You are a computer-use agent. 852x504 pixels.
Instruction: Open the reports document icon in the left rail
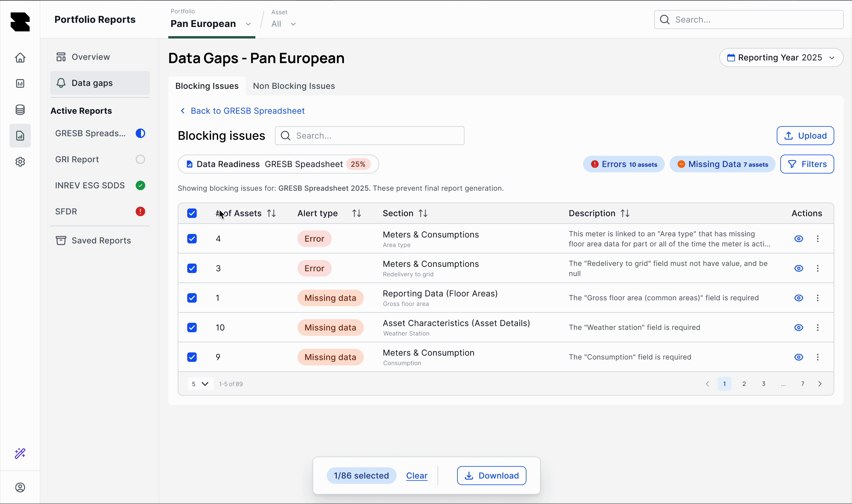[x=20, y=136]
